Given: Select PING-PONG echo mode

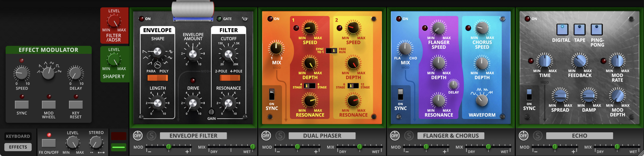Looking at the screenshot, I should (x=597, y=29).
